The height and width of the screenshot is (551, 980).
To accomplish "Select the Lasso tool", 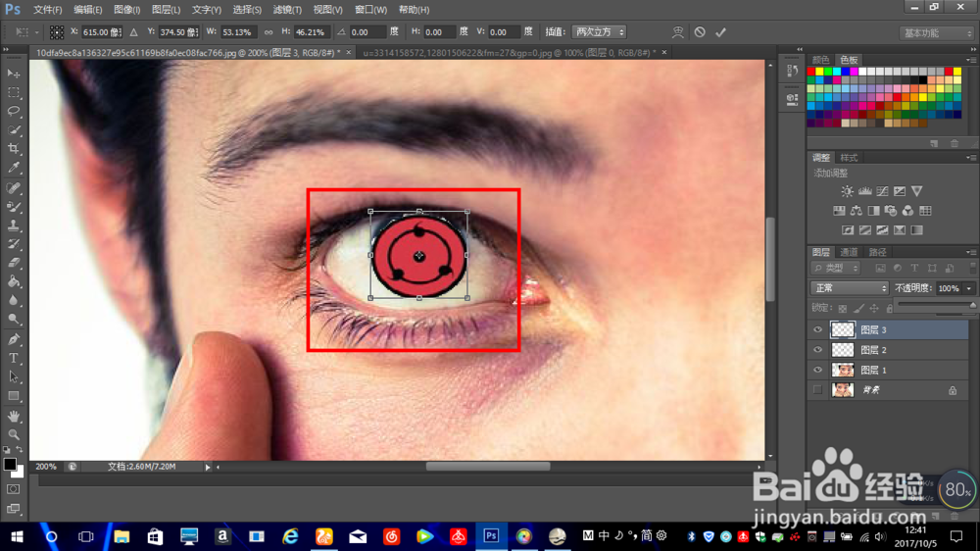I will (14, 112).
